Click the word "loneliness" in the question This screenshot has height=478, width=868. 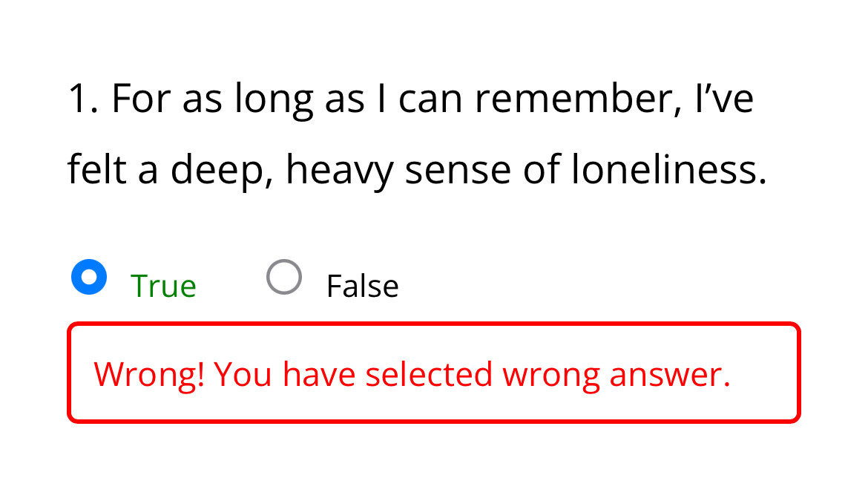[x=668, y=171]
